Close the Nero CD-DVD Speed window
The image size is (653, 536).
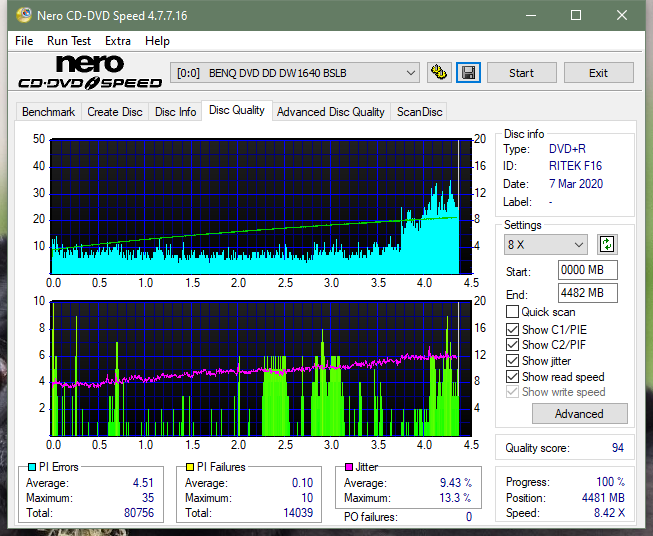pyautogui.click(x=622, y=15)
